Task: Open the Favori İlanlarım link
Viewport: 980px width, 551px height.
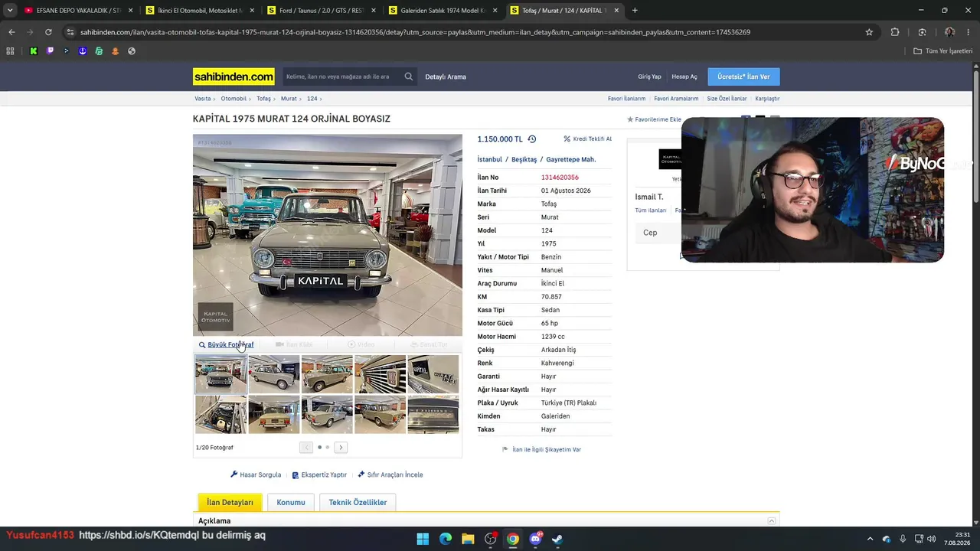Action: (626, 99)
